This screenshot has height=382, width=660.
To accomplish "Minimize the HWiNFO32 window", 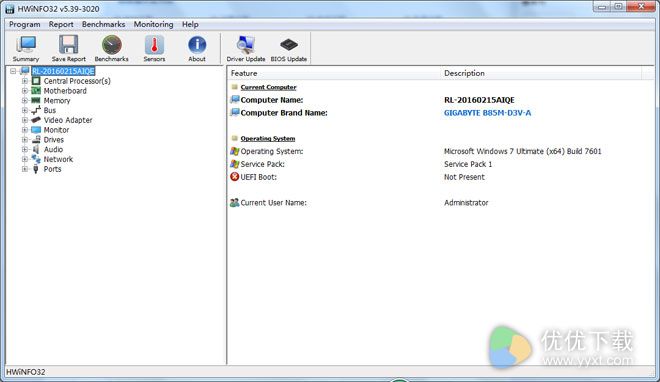I will (601, 7).
